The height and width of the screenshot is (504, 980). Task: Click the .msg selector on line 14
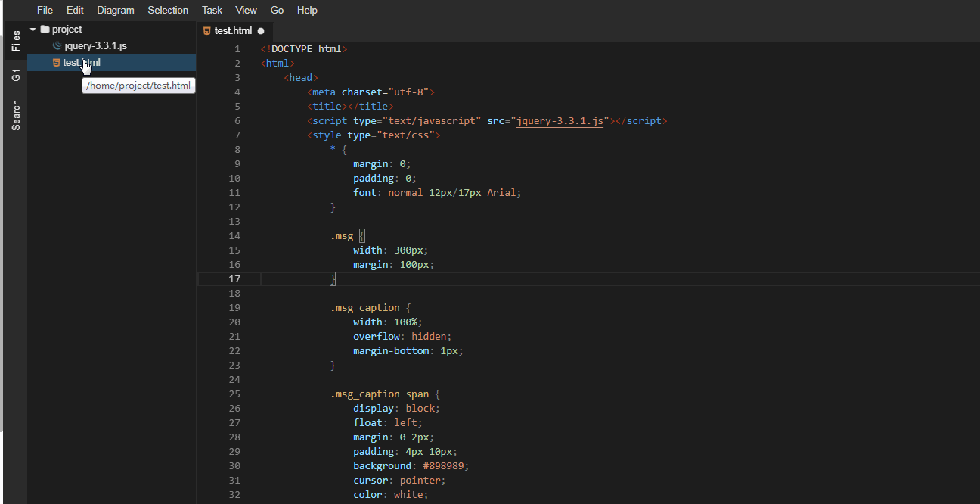pyautogui.click(x=342, y=236)
